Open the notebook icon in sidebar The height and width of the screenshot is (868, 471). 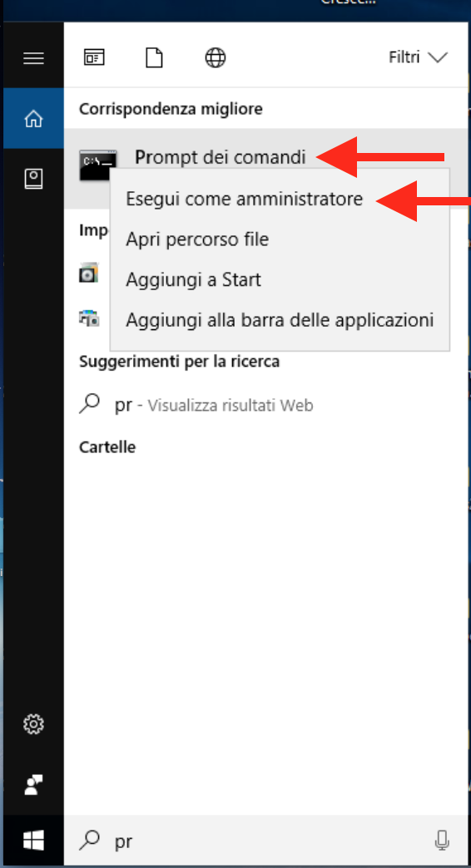[x=33, y=179]
